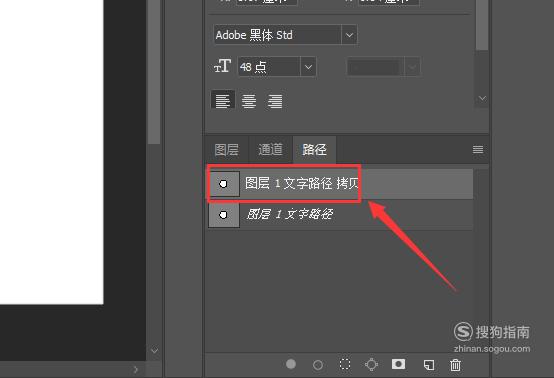Image resolution: width=554 pixels, height=378 pixels.
Task: Click thumbnail of 图层 1 文字路径
Action: tap(224, 215)
